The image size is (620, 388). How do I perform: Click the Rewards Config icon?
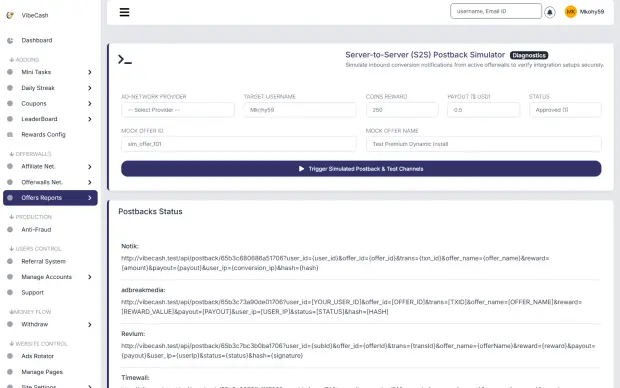(x=10, y=134)
